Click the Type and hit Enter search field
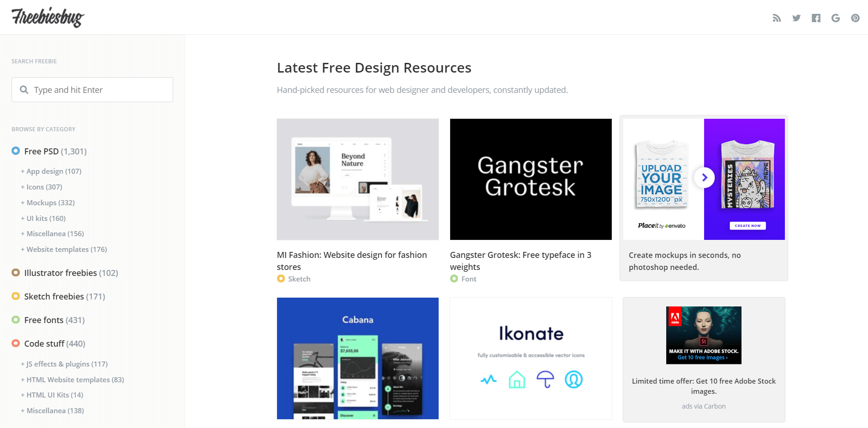Image resolution: width=868 pixels, height=428 pixels. click(92, 89)
